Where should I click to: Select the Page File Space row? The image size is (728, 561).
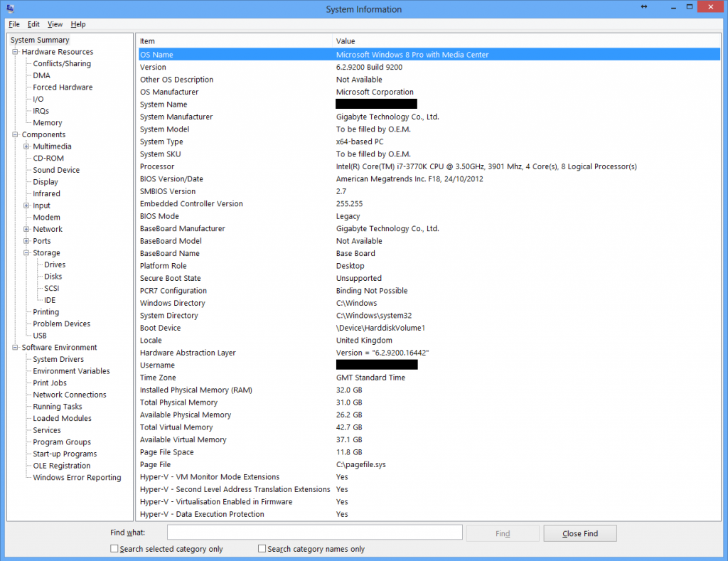(x=429, y=452)
